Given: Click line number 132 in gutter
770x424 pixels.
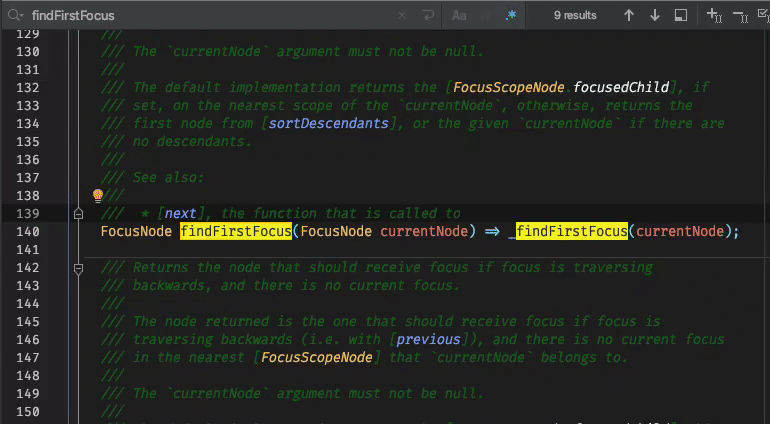Looking at the screenshot, I should click(28, 87).
